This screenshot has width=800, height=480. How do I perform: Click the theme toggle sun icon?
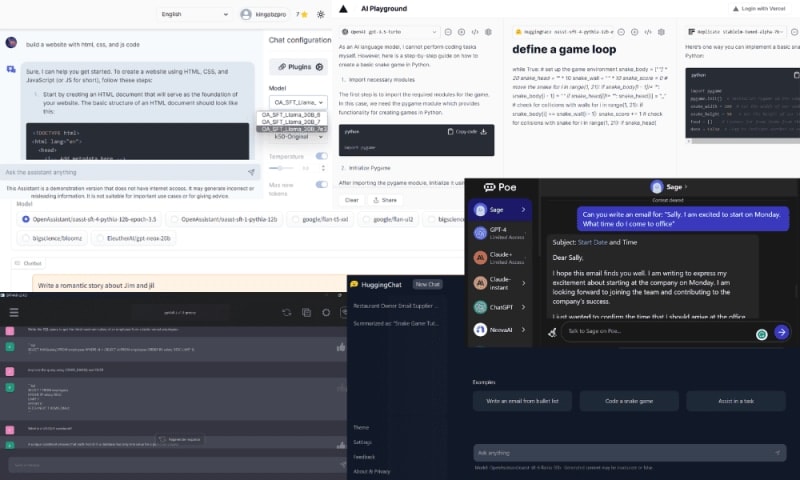point(320,14)
